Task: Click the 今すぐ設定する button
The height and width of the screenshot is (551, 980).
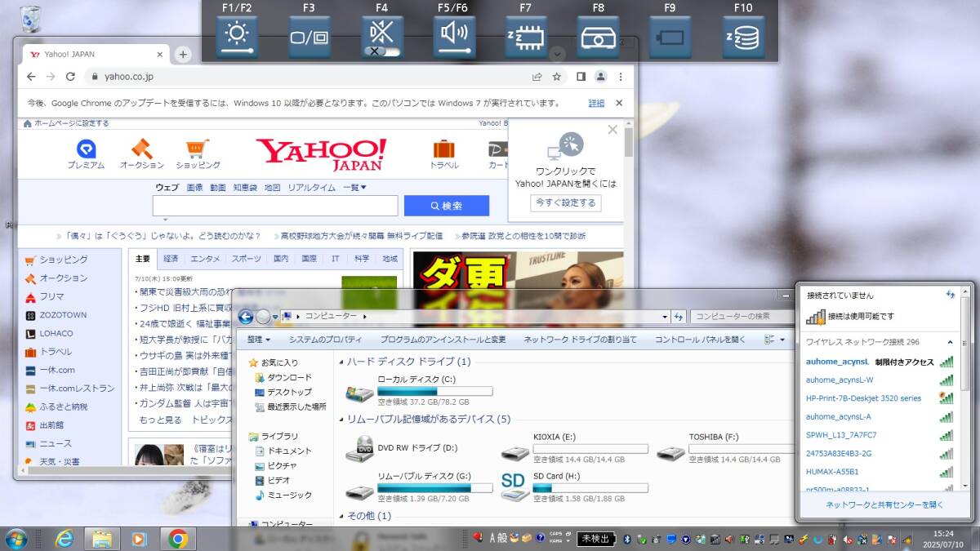Action: [x=565, y=202]
